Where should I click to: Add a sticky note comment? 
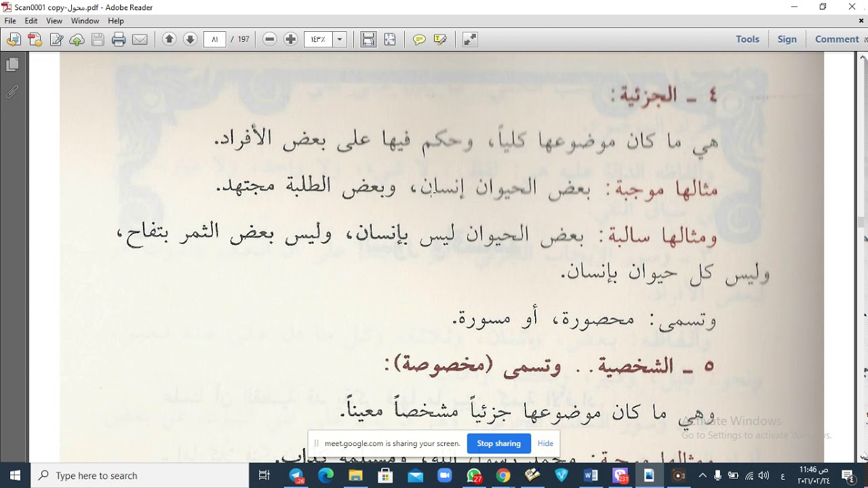pos(419,39)
